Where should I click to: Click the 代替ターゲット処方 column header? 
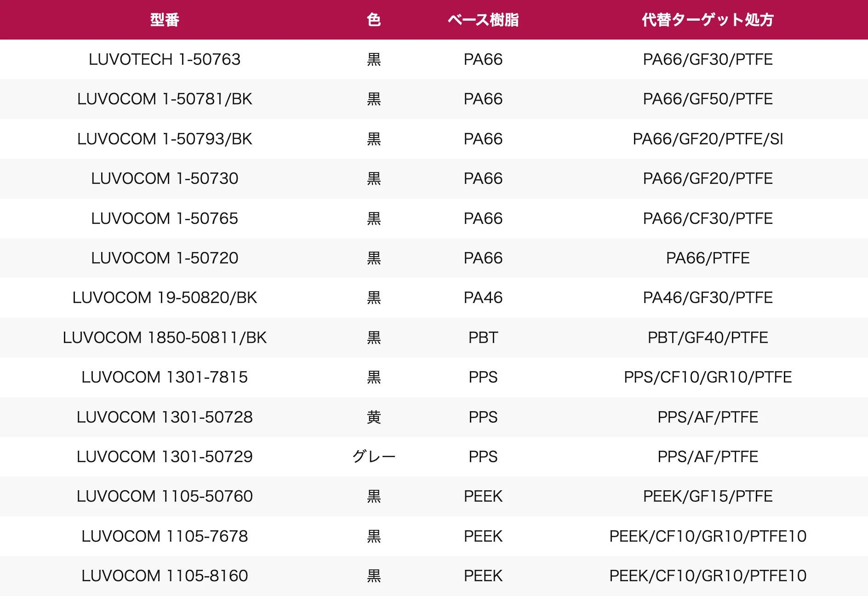click(x=708, y=20)
